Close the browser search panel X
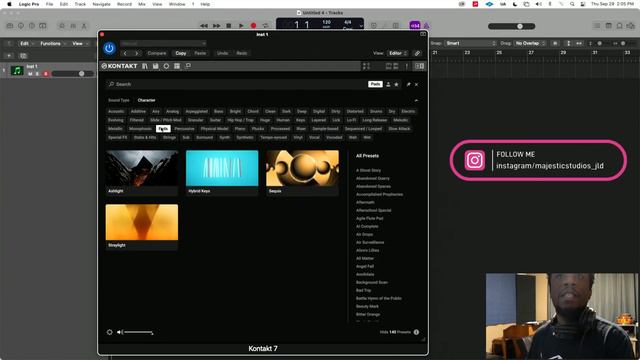640x360 pixels. [x=416, y=84]
